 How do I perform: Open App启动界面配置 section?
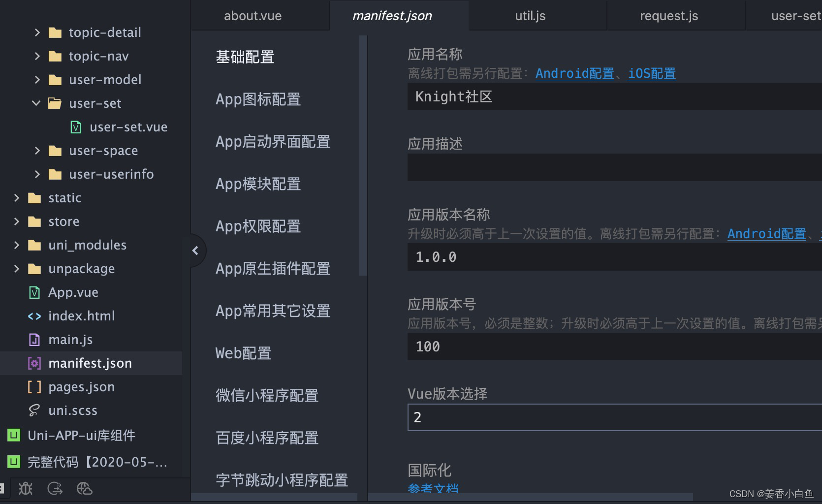pyautogui.click(x=273, y=142)
